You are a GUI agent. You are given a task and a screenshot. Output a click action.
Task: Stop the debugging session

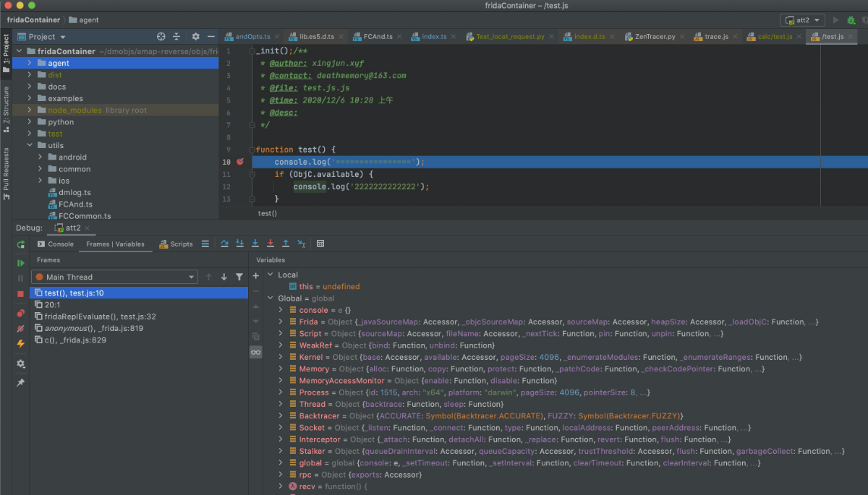(20, 294)
